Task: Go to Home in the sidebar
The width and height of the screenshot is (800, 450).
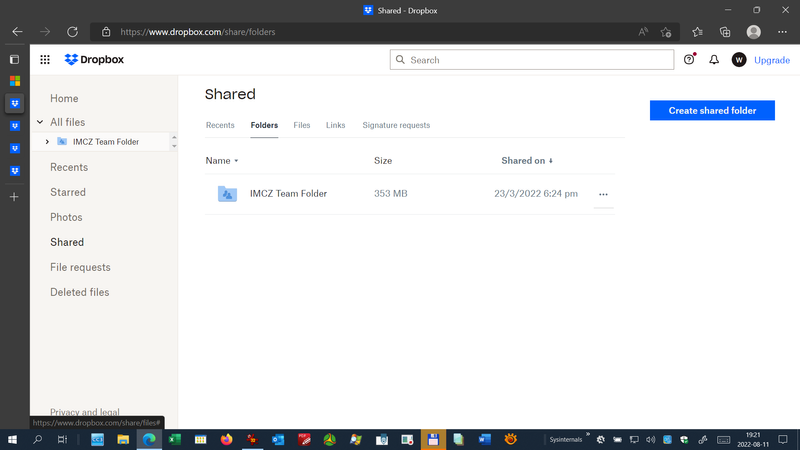Action: point(64,98)
